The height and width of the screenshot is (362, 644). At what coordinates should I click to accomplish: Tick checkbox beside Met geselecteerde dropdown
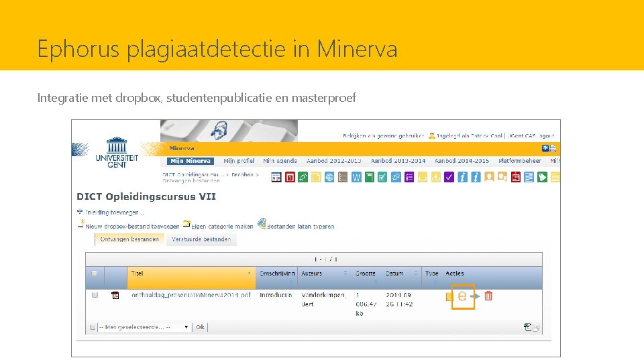[93, 327]
